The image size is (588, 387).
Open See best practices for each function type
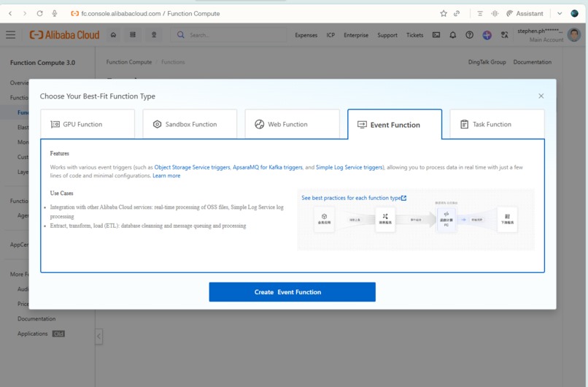[354, 198]
